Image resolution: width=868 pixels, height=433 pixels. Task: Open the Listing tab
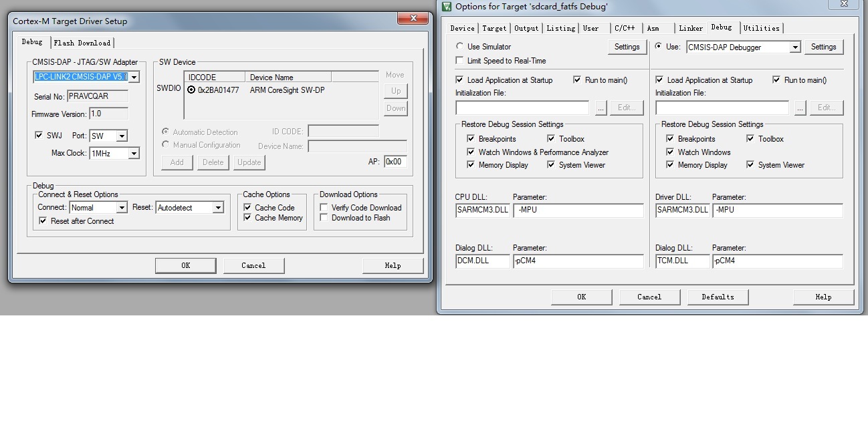click(560, 28)
